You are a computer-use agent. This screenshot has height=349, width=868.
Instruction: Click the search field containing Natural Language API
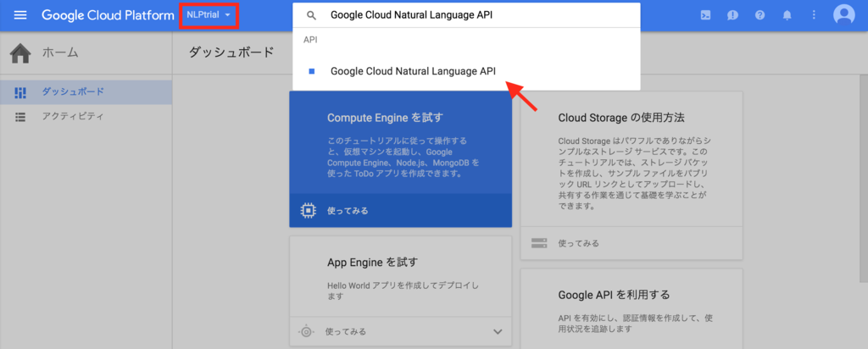(x=467, y=15)
